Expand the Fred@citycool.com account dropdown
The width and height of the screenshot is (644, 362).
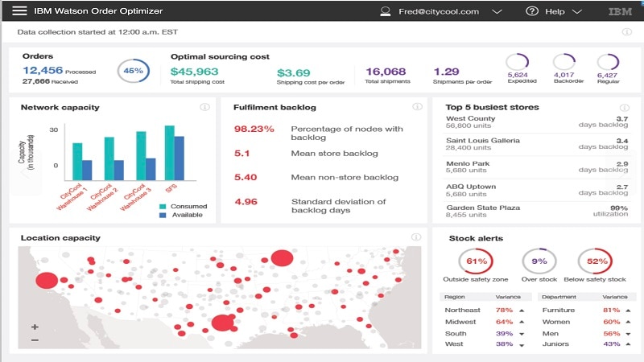pyautogui.click(x=497, y=11)
